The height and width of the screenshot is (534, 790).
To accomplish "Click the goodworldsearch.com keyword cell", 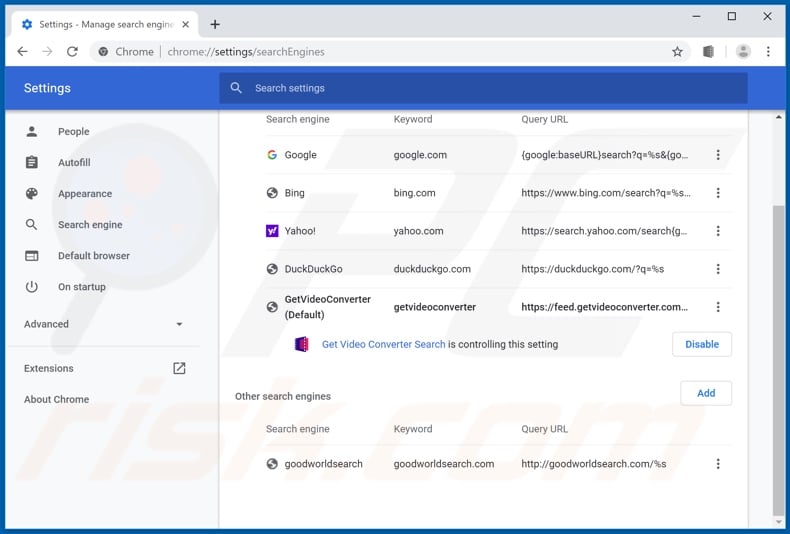I will [444, 463].
